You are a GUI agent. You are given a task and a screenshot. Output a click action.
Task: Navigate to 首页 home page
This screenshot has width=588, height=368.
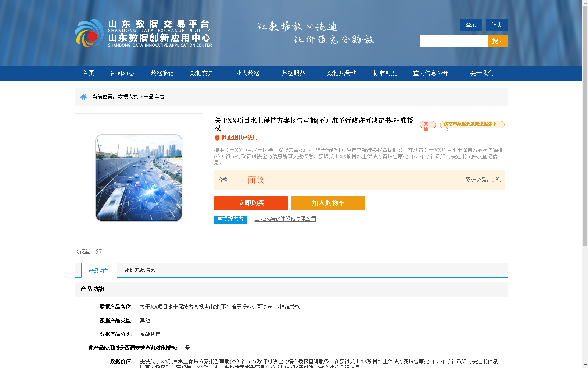tap(89, 73)
